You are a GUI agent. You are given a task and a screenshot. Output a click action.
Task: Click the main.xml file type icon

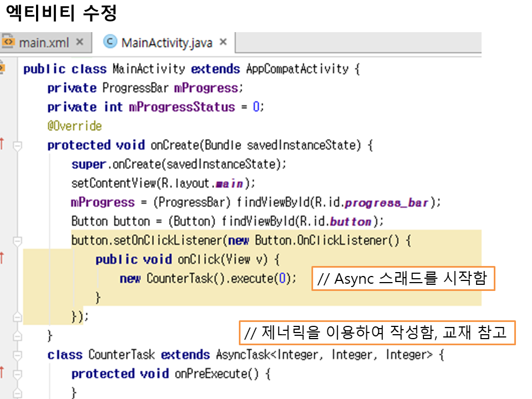click(8, 42)
